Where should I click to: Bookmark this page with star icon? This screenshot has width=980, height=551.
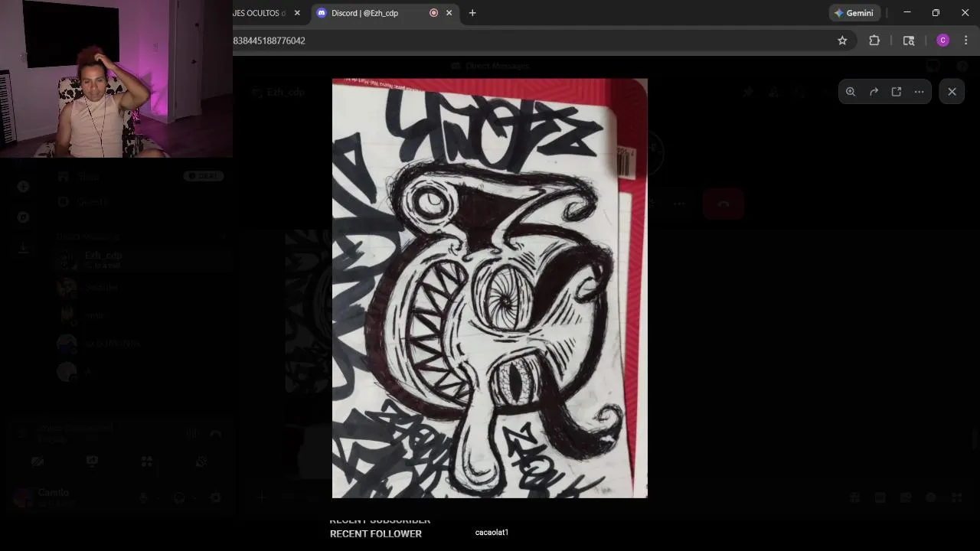(x=842, y=41)
